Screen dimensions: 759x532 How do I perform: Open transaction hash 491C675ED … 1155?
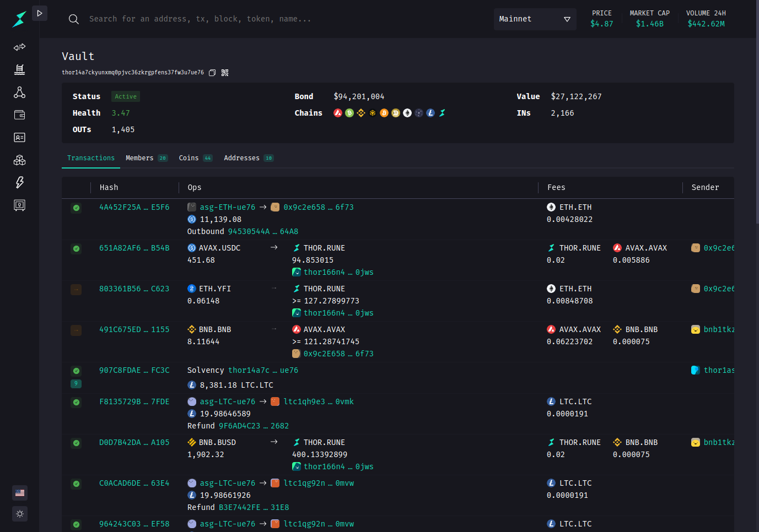(134, 329)
